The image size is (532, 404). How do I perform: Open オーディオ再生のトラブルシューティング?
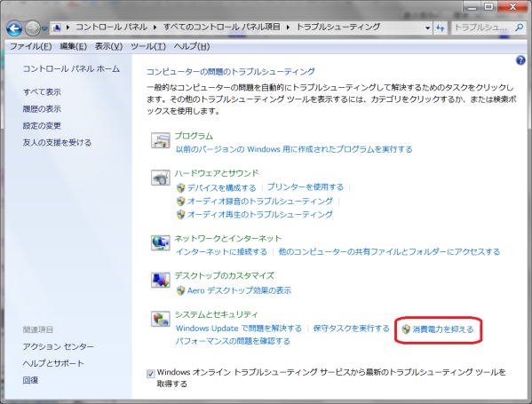[x=260, y=214]
